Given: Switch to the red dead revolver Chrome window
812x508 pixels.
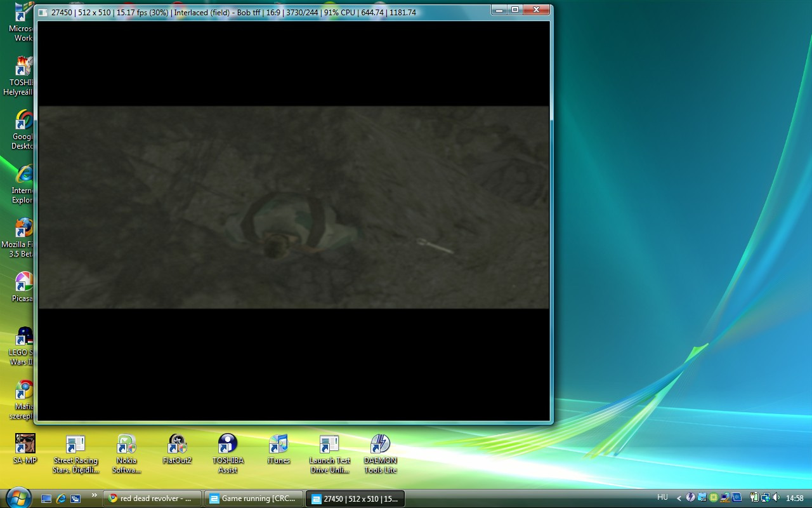Looking at the screenshot, I should 152,498.
